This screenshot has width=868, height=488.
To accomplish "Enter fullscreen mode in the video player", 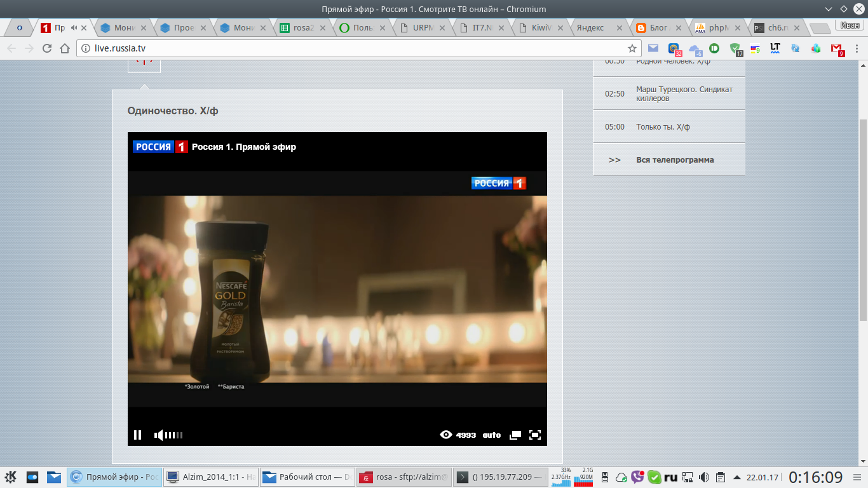I will click(535, 435).
